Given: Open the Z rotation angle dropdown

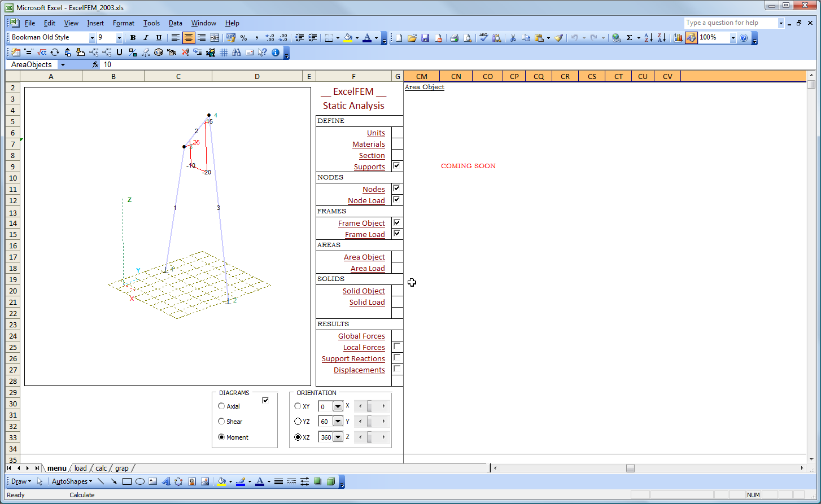Looking at the screenshot, I should click(338, 437).
